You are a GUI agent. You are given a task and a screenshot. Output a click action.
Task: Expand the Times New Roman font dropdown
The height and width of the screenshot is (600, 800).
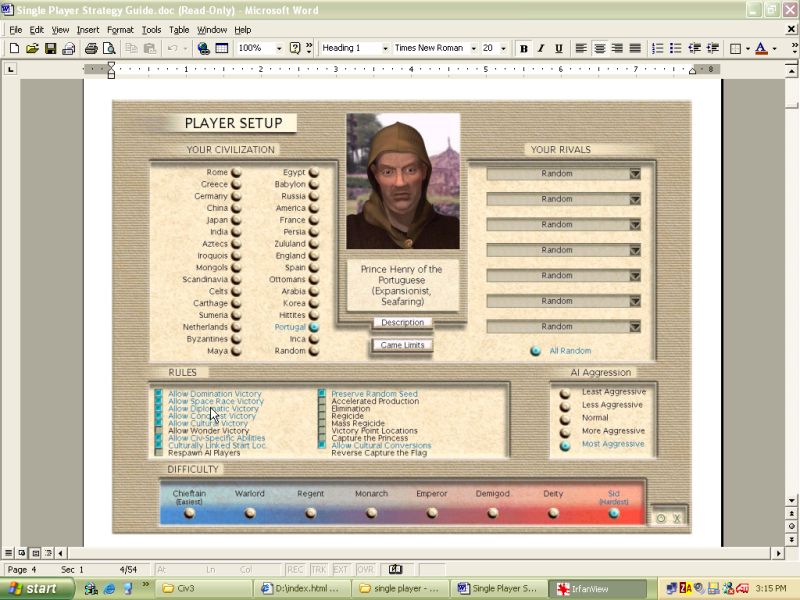click(473, 48)
